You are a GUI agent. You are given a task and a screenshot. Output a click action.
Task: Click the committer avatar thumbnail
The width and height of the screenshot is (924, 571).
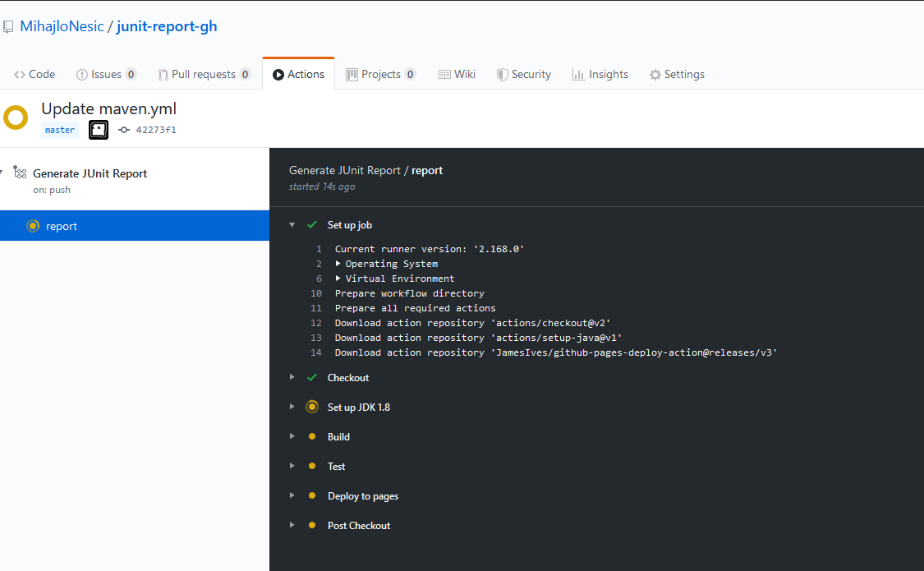click(x=99, y=130)
